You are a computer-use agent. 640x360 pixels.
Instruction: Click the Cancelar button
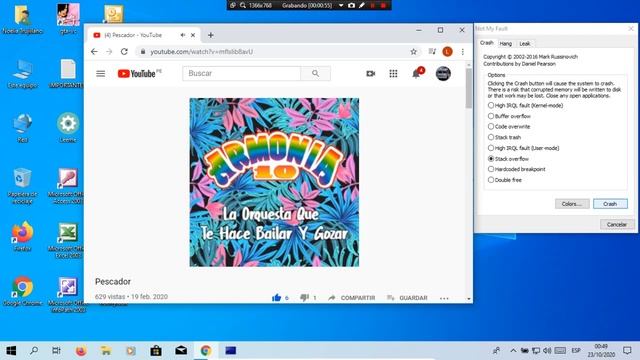point(617,224)
